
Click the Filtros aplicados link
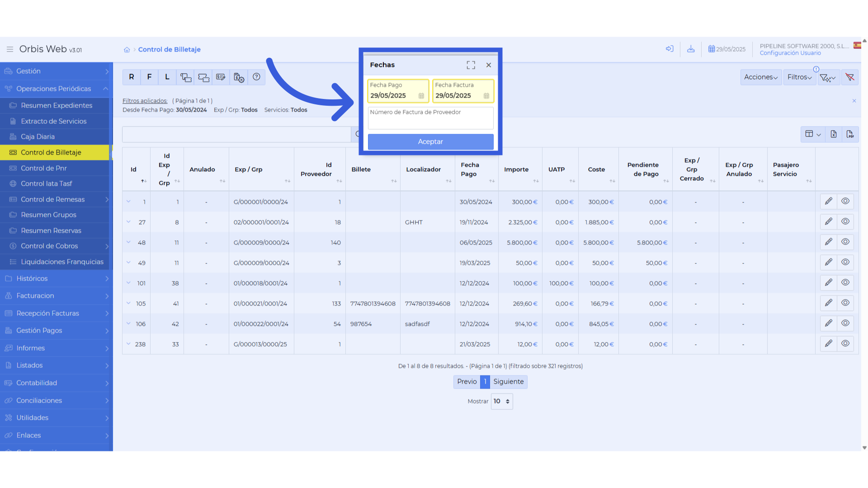145,101
